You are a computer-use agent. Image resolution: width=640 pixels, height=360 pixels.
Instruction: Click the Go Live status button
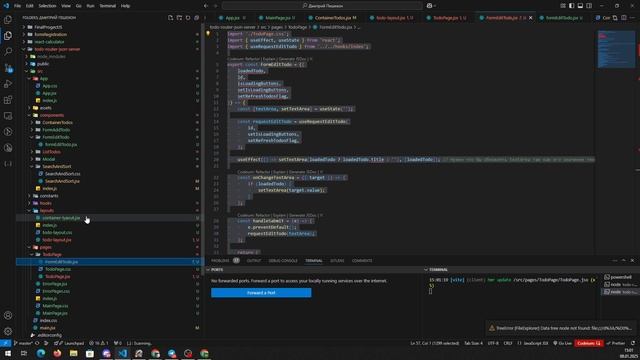click(562, 343)
